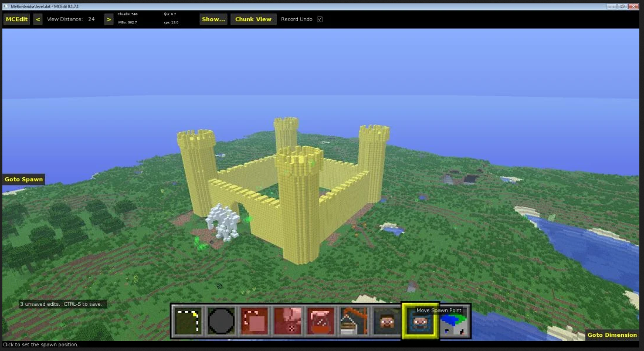Open the Fill and Replace tool
The height and width of the screenshot is (351, 644).
(x=287, y=321)
